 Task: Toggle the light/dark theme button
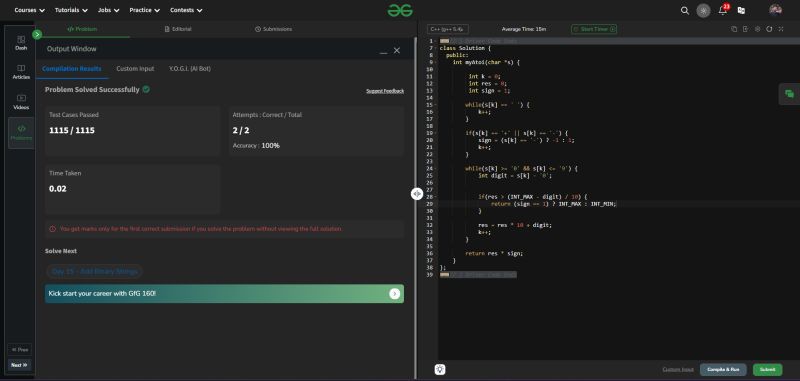pos(703,10)
